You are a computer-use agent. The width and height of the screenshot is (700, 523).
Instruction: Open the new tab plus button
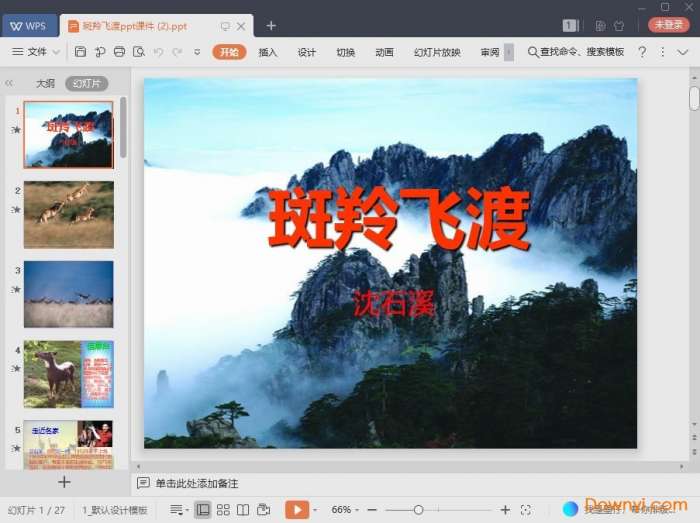tap(271, 25)
